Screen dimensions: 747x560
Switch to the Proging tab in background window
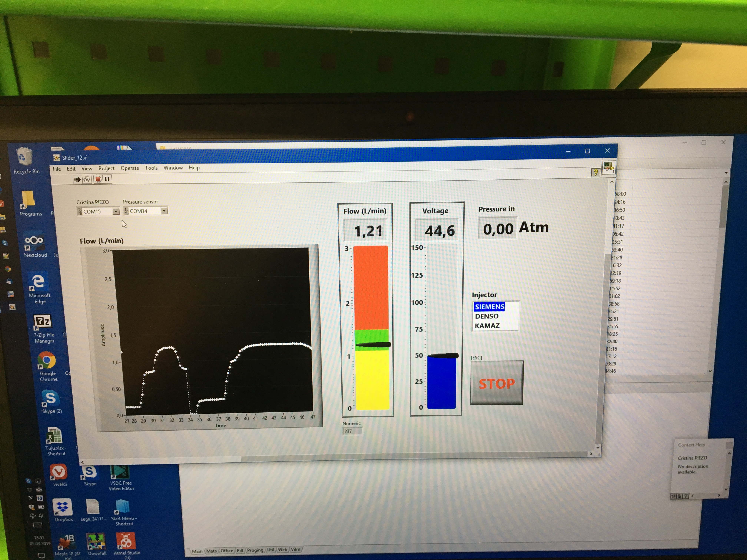(255, 550)
